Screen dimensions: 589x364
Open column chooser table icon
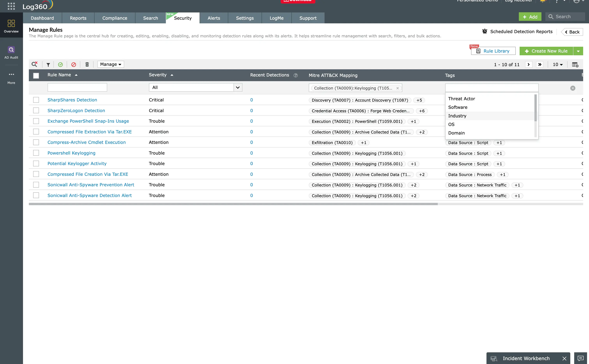click(x=575, y=64)
